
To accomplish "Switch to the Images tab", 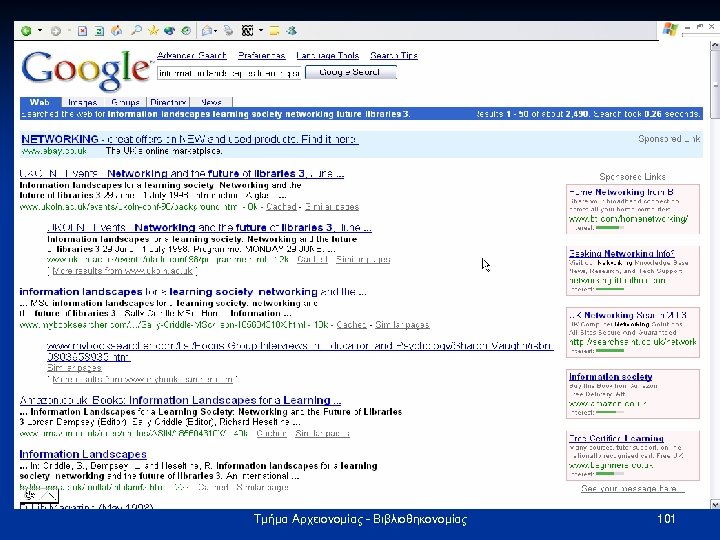I will [82, 102].
